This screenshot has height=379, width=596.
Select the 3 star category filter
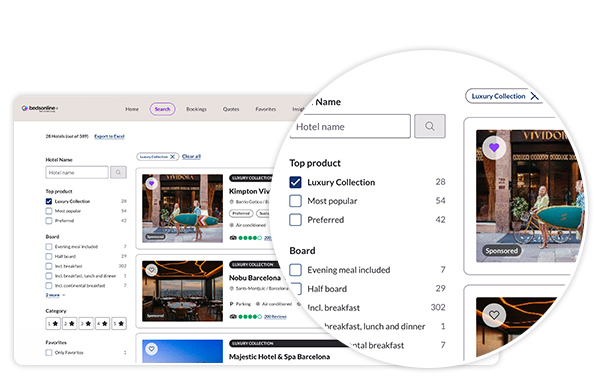pos(86,323)
